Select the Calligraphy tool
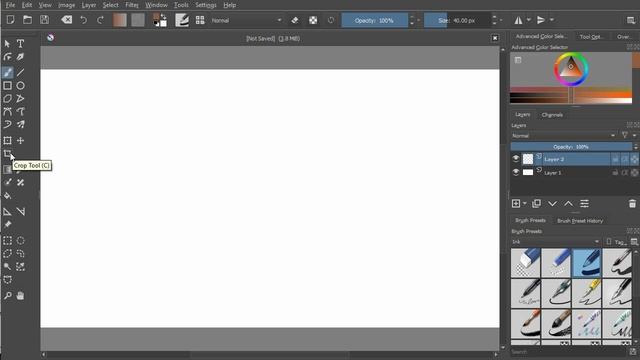 pyautogui.click(x=20, y=57)
